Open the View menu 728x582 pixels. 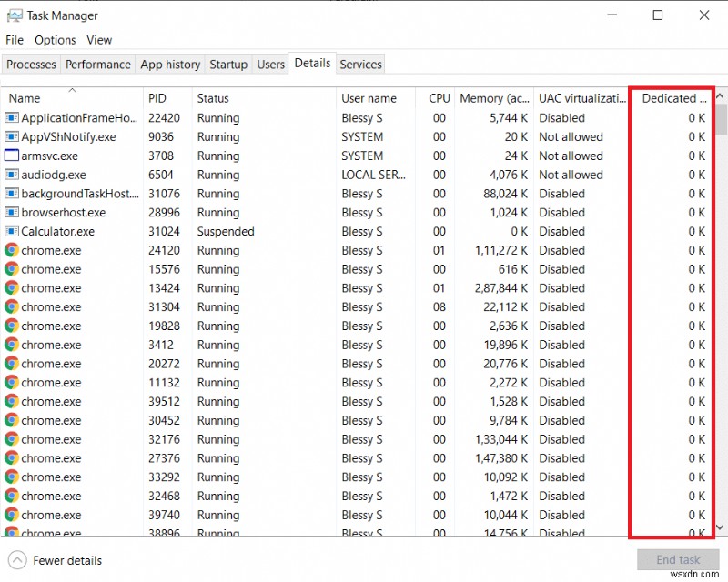coord(99,40)
